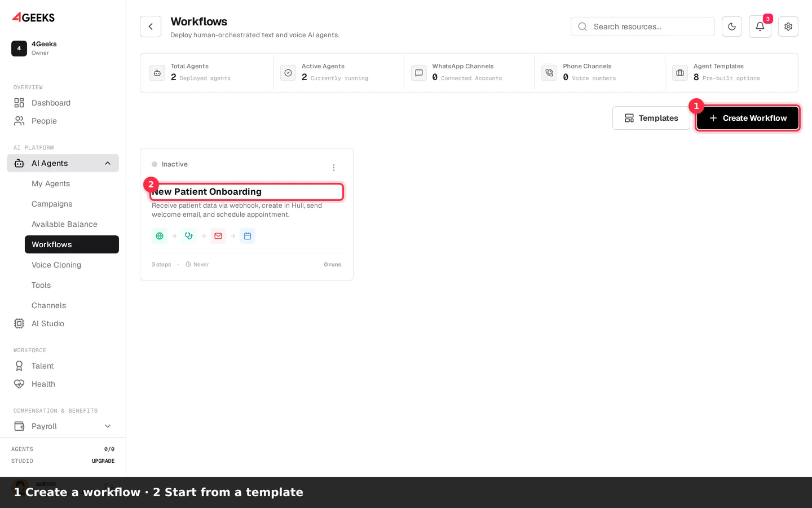
Task: Open New Patient Onboarding workflow title
Action: [207, 192]
